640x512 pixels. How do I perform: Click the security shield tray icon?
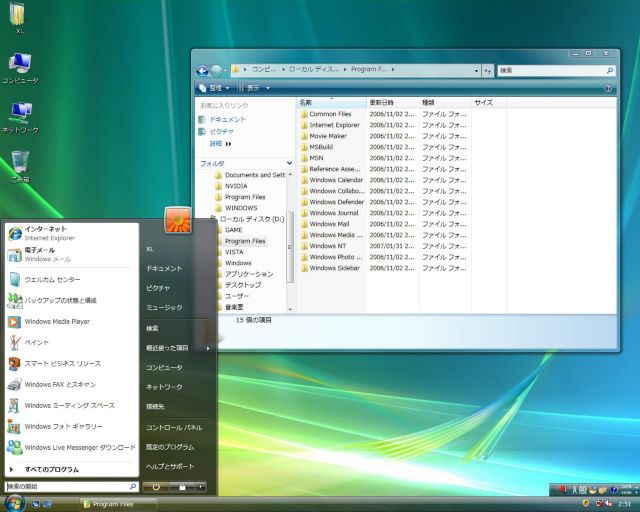tap(585, 503)
